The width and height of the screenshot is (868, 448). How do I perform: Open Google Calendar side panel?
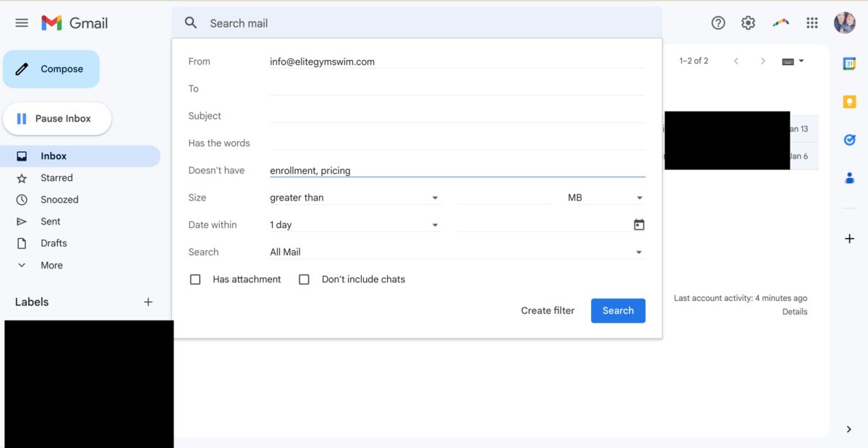pyautogui.click(x=850, y=64)
